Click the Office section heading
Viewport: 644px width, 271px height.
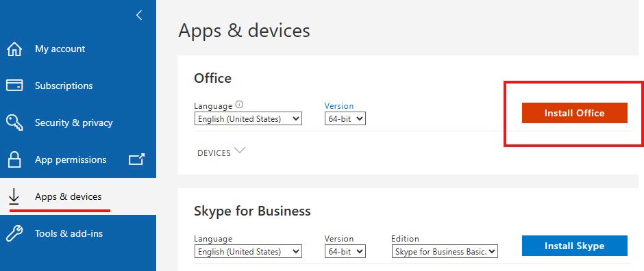tap(213, 78)
